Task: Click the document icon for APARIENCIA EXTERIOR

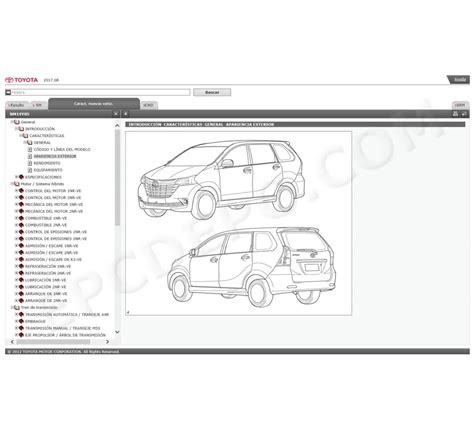Action: click(x=30, y=156)
